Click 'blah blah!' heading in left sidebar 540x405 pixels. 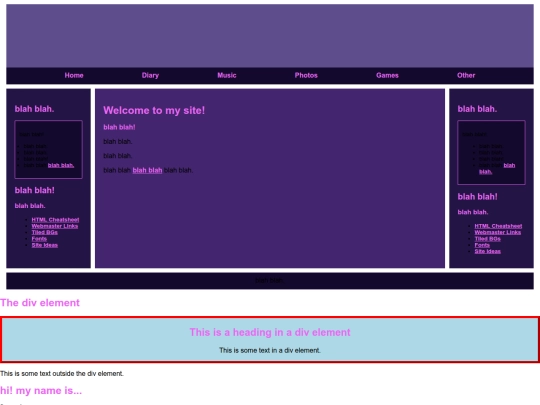click(34, 190)
